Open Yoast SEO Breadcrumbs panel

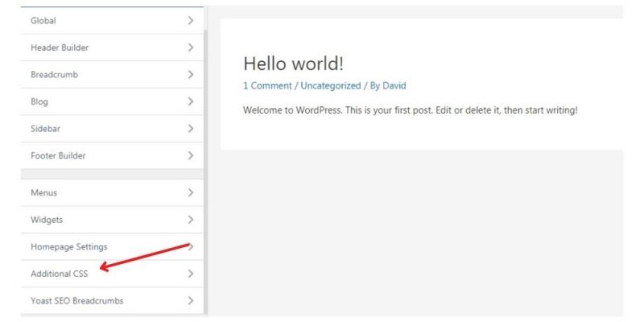pos(112,300)
